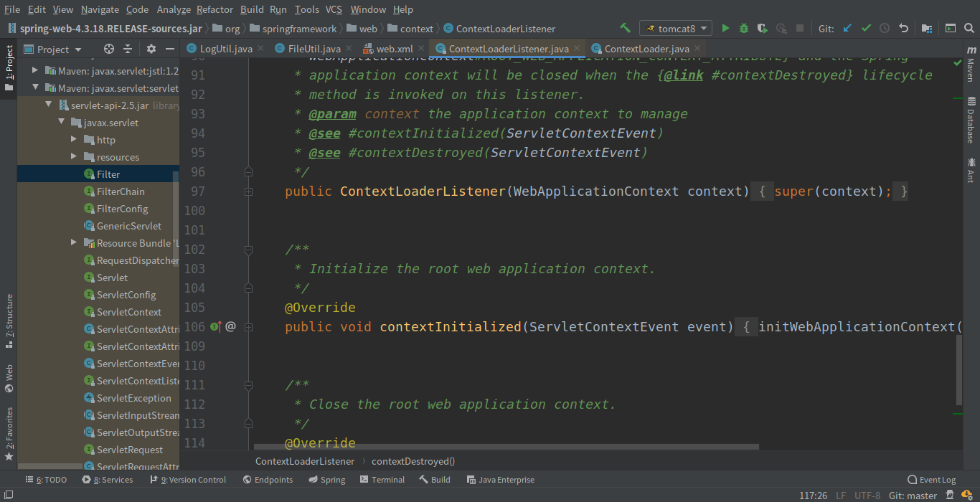
Task: Start debugging with the bug icon
Action: (x=744, y=29)
